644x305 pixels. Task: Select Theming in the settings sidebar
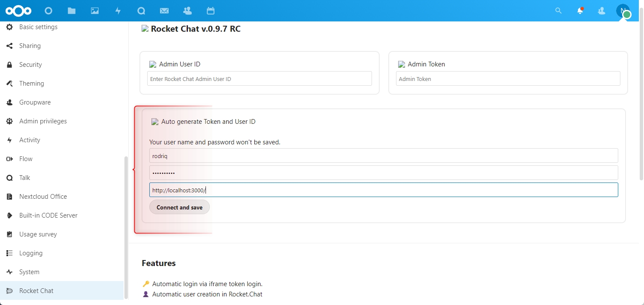pyautogui.click(x=31, y=84)
